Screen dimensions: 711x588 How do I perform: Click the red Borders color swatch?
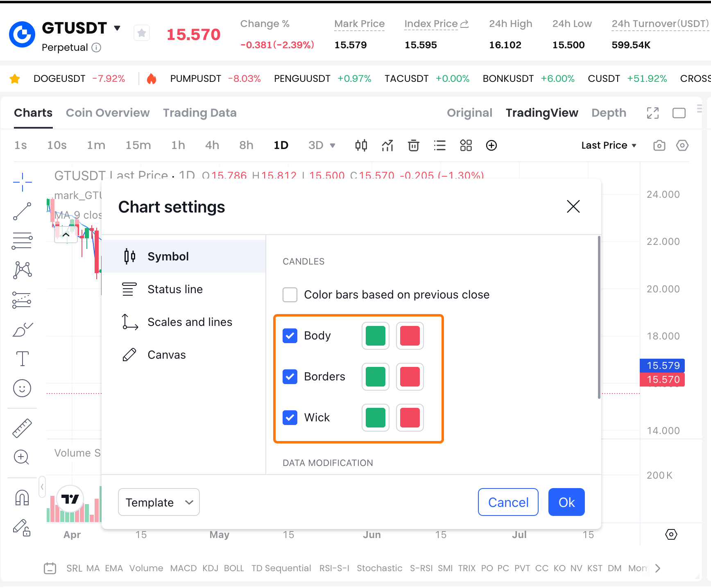(x=410, y=377)
